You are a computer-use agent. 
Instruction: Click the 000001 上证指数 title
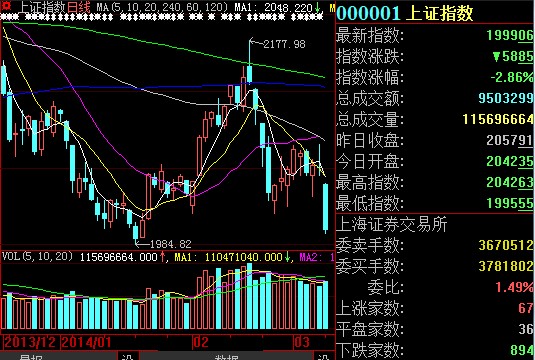[x=405, y=13]
